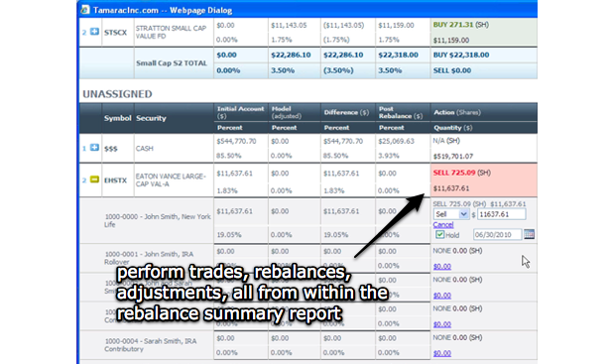Select the SELL 725.09 action cell
The height and width of the screenshot is (364, 610).
484,181
